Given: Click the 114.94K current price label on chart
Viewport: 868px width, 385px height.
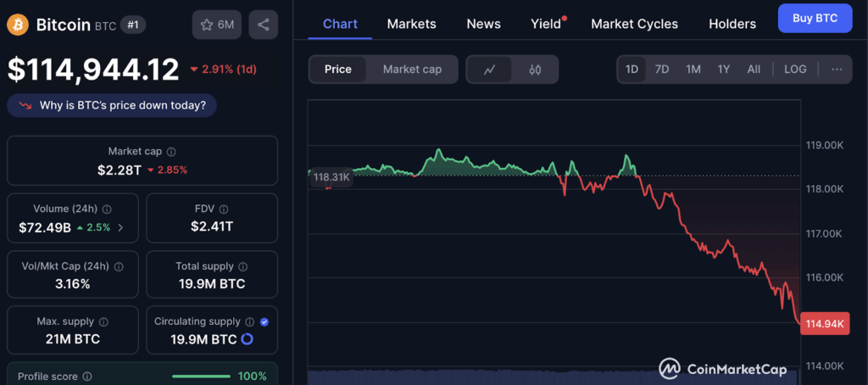Looking at the screenshot, I should pos(824,324).
